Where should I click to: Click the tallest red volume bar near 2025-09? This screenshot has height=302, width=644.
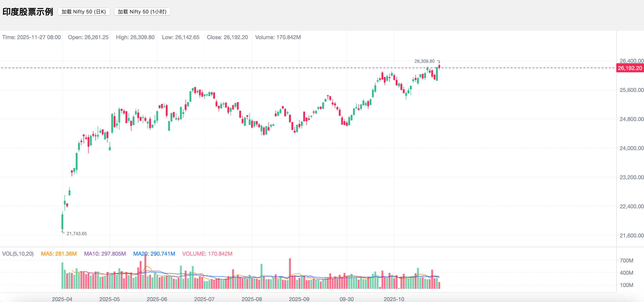coord(290,274)
